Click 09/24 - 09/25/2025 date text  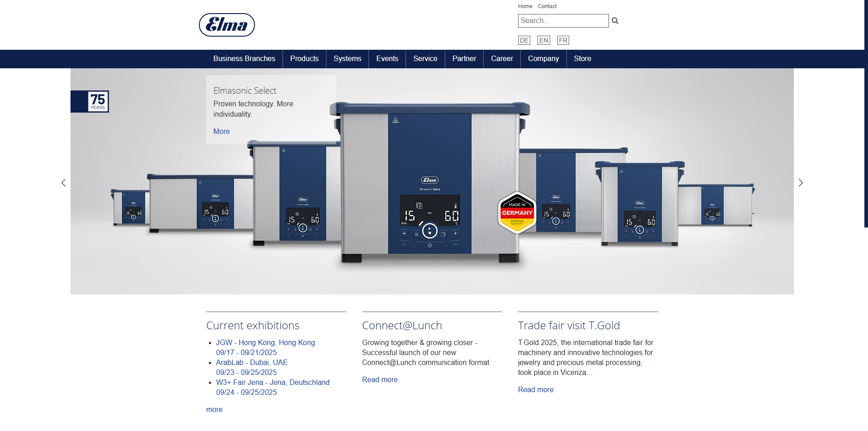point(246,392)
